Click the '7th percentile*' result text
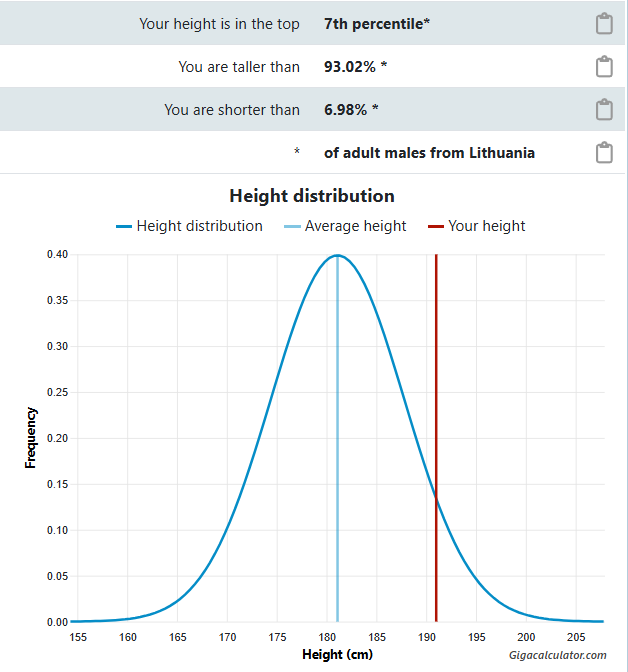This screenshot has height=672, width=628. (x=377, y=24)
